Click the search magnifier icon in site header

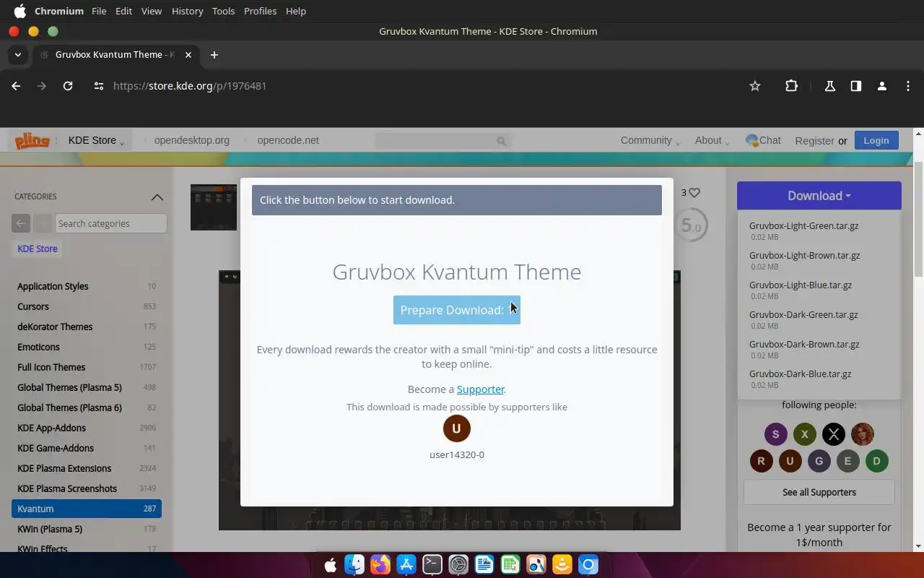coord(501,141)
